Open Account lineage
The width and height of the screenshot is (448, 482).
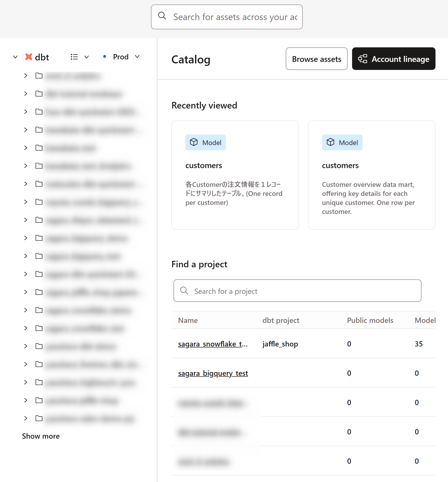(x=394, y=59)
